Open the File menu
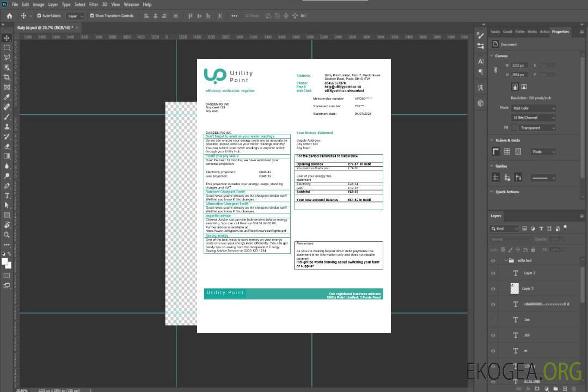This screenshot has height=392, width=588. pos(15,4)
